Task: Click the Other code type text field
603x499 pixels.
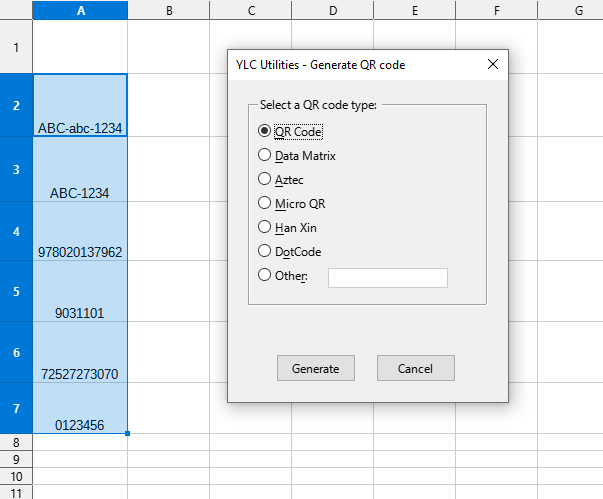Action: [x=387, y=278]
